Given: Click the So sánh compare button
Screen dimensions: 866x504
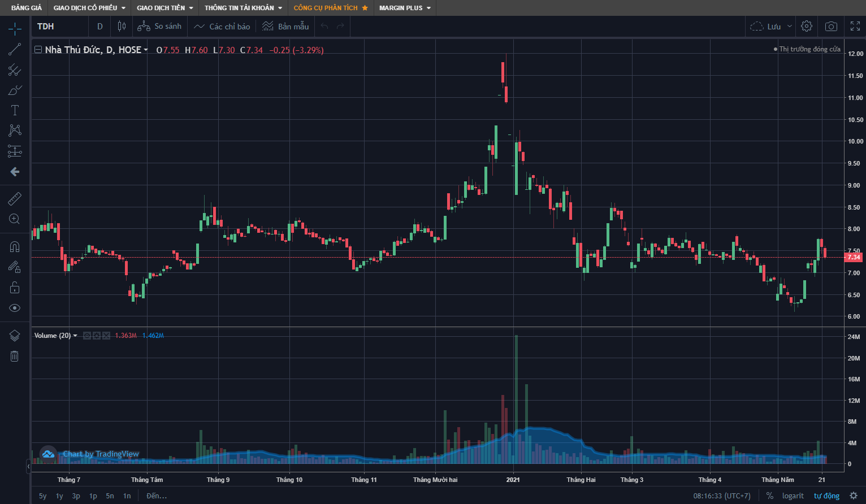Looking at the screenshot, I should point(160,27).
